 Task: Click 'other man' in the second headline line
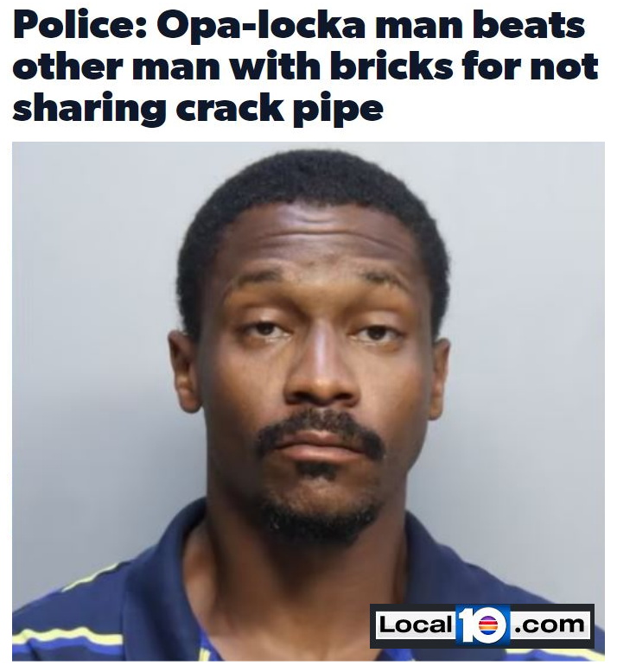116,67
